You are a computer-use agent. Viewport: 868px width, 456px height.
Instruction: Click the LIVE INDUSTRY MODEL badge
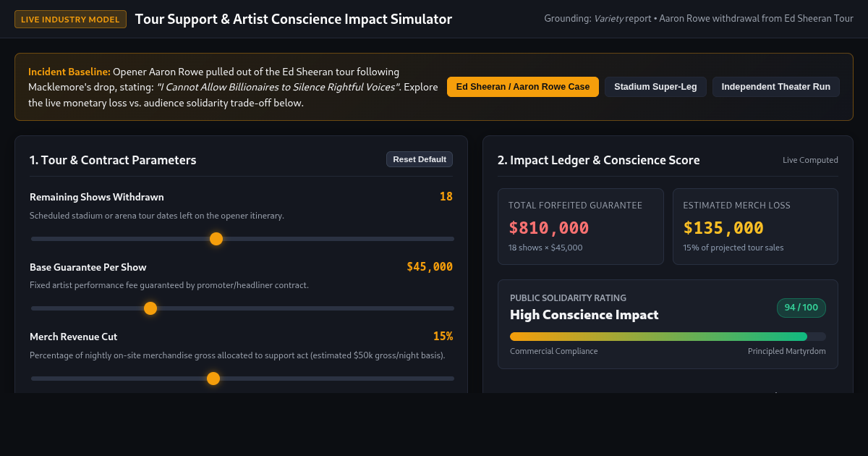tap(70, 20)
